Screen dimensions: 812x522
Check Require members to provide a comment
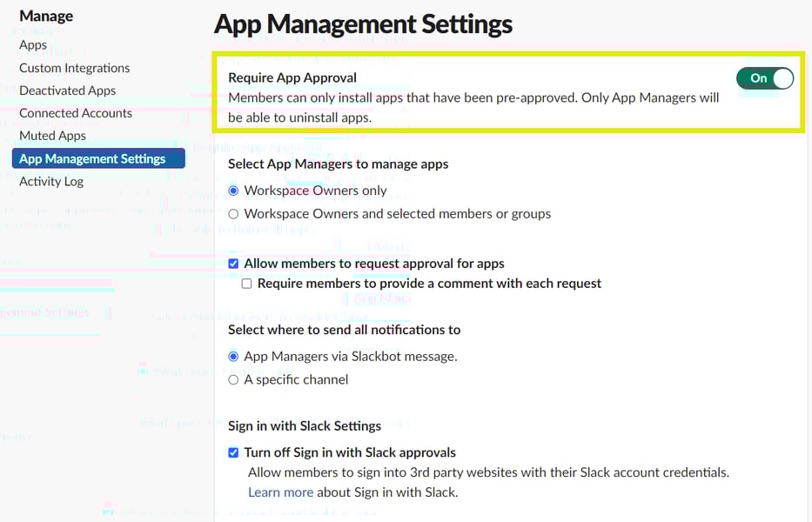(247, 284)
